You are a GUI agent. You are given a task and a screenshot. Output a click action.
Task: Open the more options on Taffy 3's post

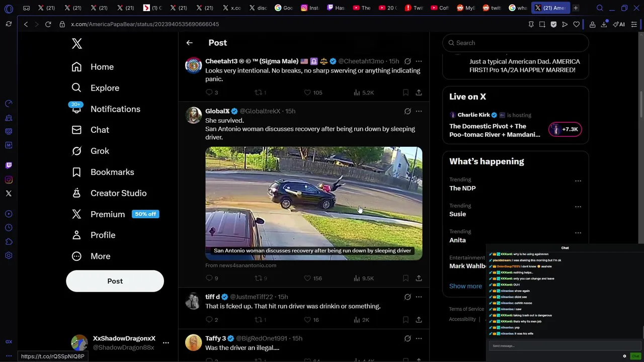click(x=419, y=338)
